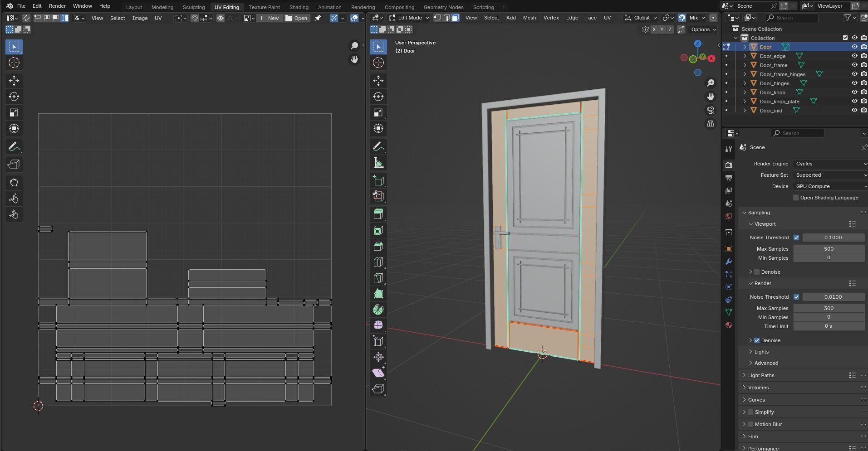Open Global transform orientation dropdown
The width and height of the screenshot is (868, 451).
point(641,18)
